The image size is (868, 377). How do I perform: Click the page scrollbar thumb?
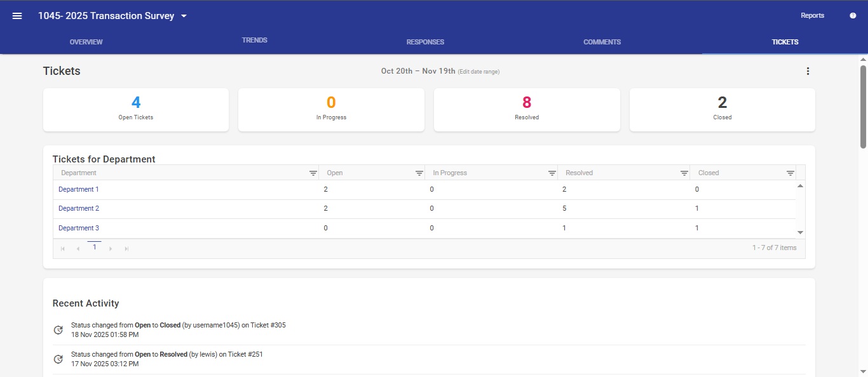(x=863, y=106)
